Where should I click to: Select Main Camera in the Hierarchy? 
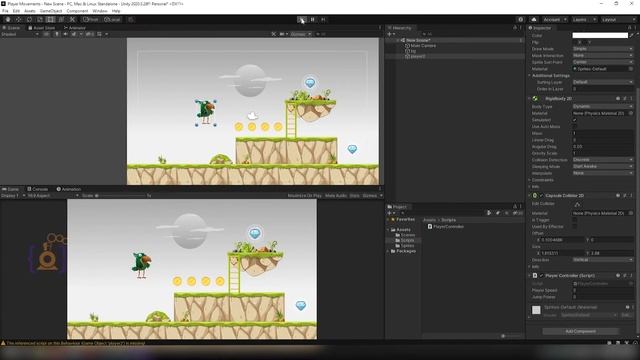point(423,46)
